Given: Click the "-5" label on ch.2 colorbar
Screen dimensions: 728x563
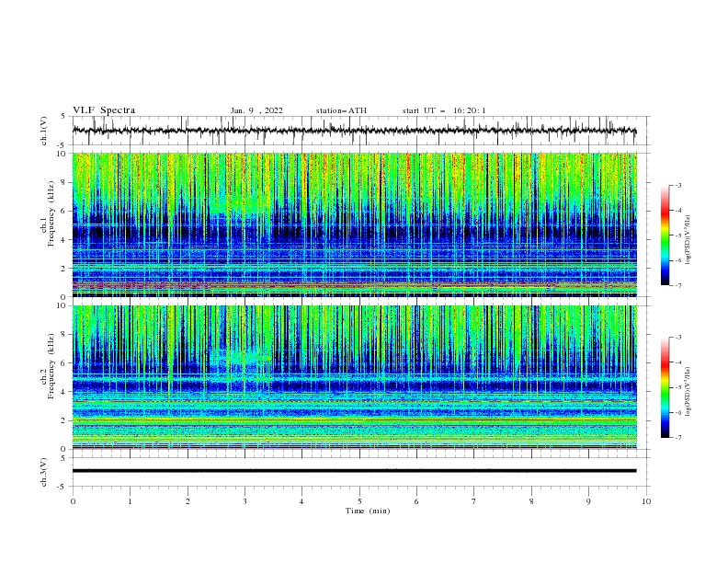Looking at the screenshot, I should click(x=677, y=387).
